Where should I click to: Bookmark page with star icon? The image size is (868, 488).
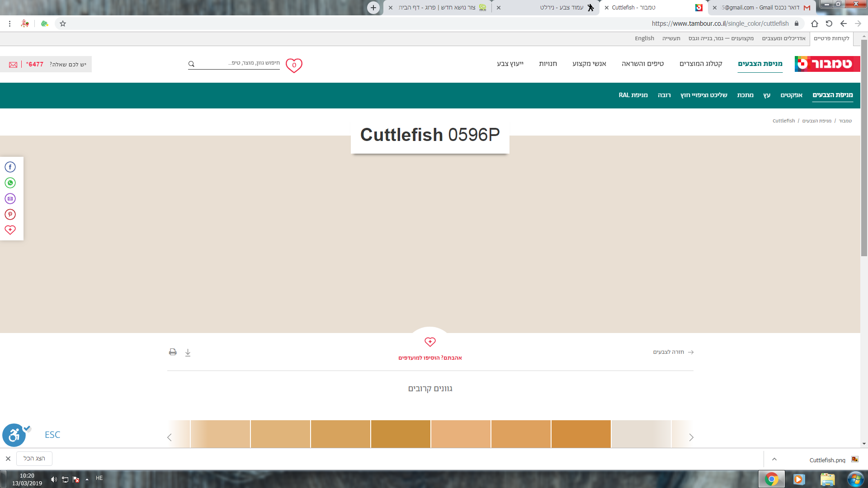(63, 23)
